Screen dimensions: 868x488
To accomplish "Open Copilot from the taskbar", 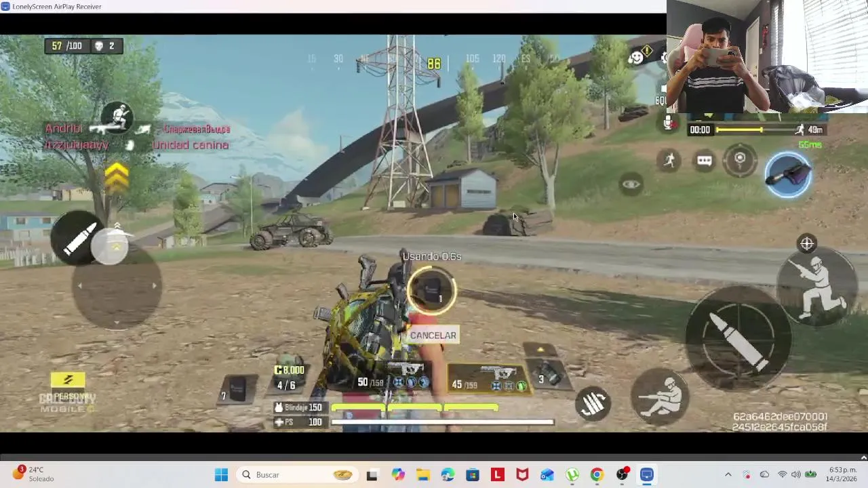I will coord(397,474).
